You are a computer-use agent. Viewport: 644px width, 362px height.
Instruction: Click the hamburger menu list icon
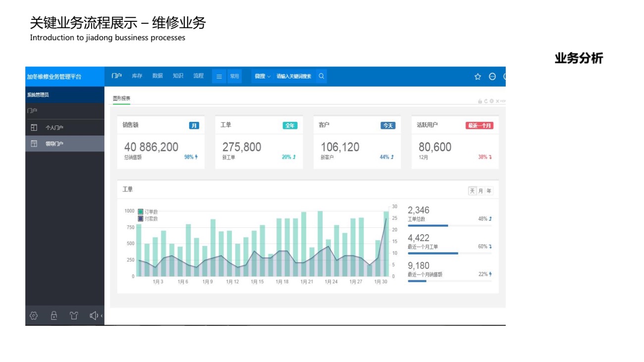click(x=219, y=76)
